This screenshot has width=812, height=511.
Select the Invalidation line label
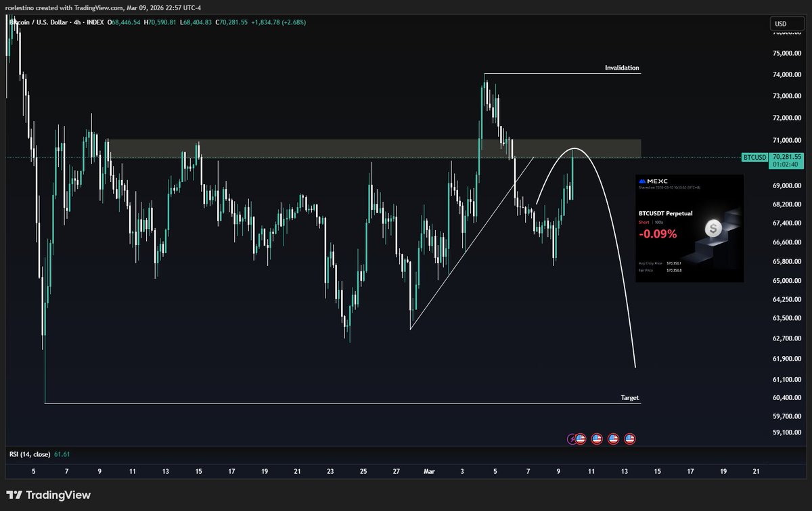[x=622, y=68]
